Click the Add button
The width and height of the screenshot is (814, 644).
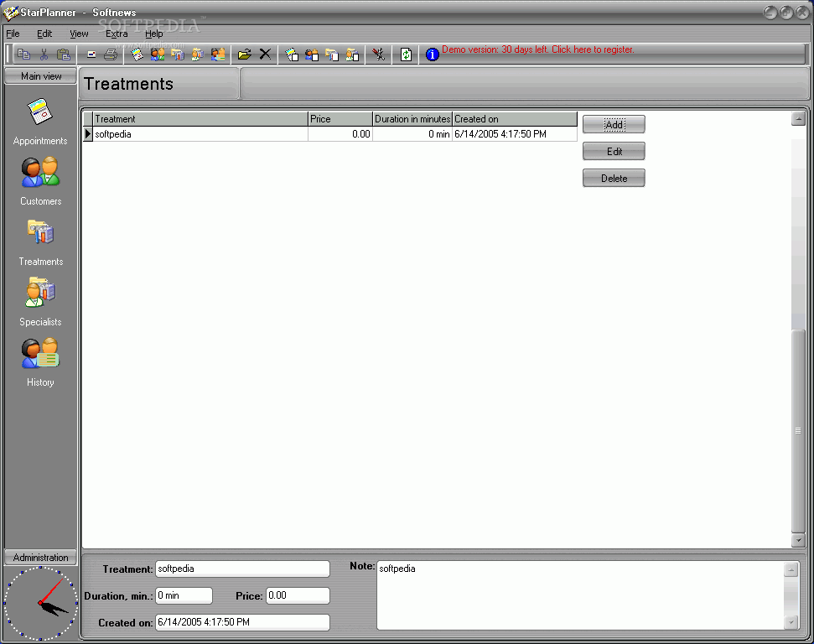click(x=614, y=125)
